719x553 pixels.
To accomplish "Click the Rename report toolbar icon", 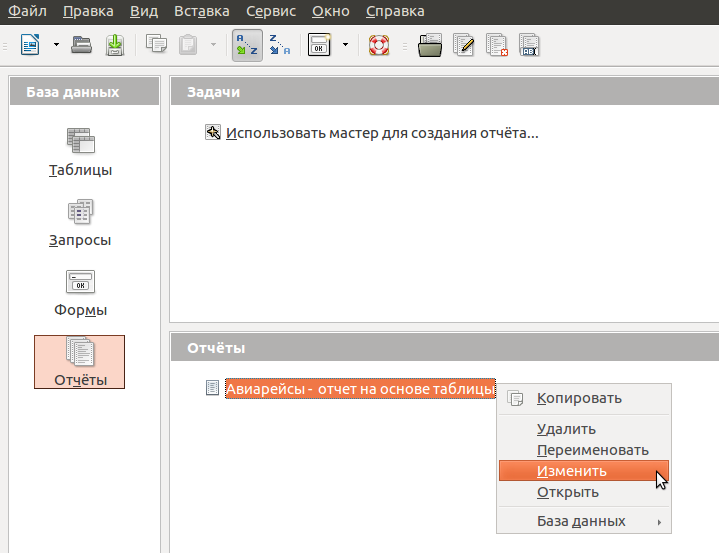I will click(x=529, y=45).
